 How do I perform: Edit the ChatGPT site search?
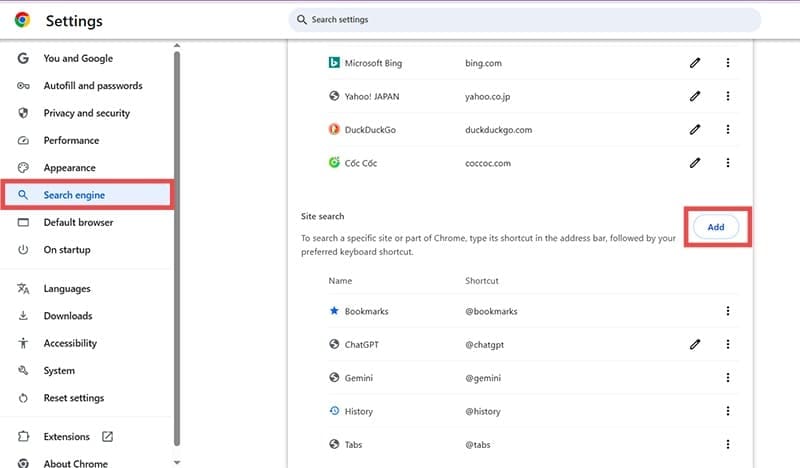coord(695,344)
